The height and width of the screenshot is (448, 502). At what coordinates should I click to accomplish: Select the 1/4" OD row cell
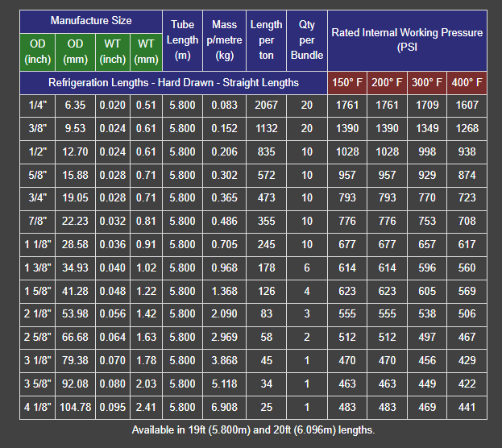(38, 105)
